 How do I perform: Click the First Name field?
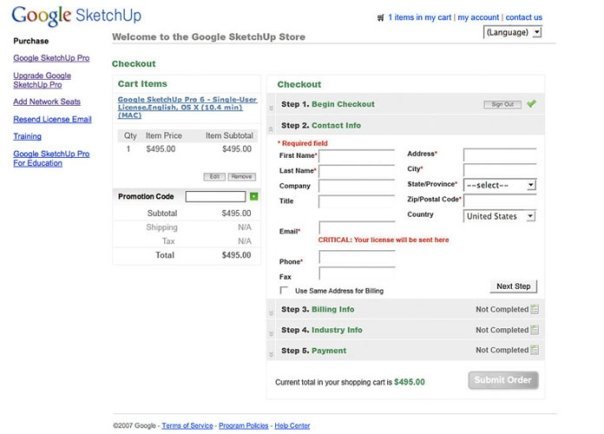coord(357,156)
